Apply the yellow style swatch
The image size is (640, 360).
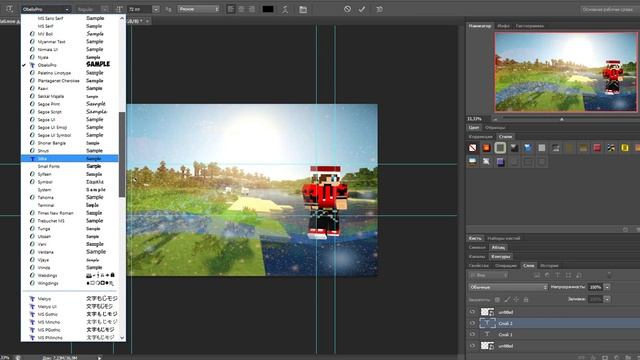click(624, 148)
